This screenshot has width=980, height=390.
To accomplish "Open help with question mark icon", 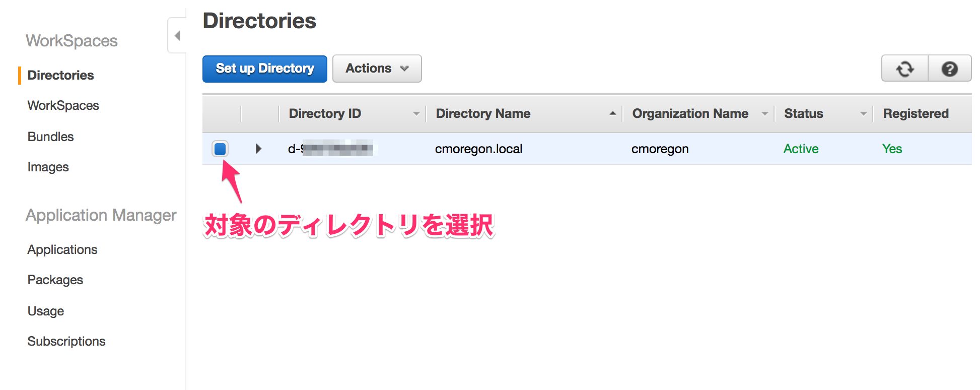I will tap(949, 69).
